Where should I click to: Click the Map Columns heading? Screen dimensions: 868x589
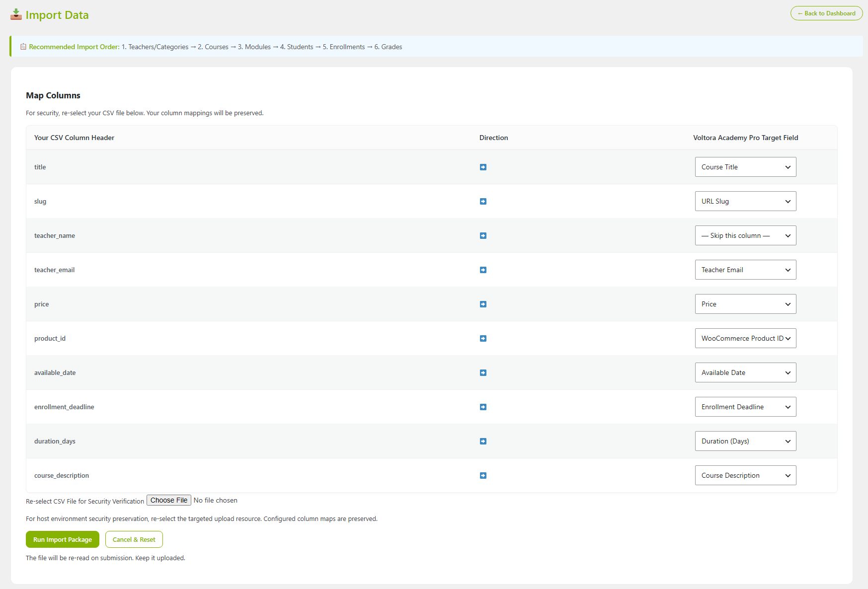pyautogui.click(x=53, y=95)
